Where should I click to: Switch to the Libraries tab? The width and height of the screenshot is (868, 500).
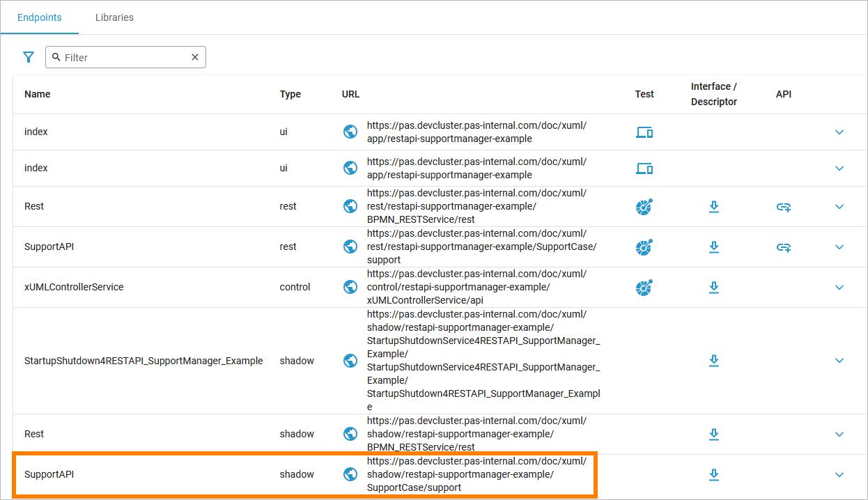[x=114, y=17]
